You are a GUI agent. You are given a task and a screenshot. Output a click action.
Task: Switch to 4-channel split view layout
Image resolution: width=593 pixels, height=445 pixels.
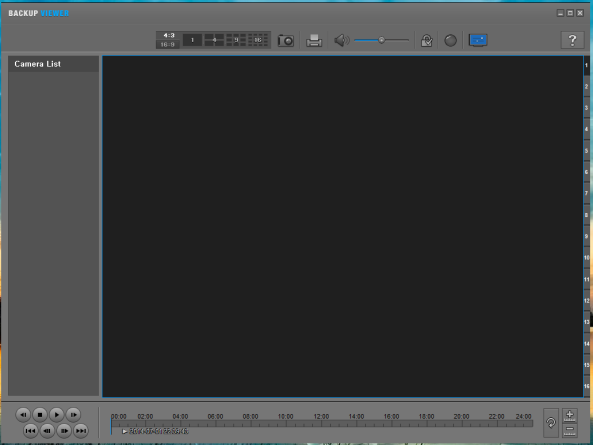[214, 40]
